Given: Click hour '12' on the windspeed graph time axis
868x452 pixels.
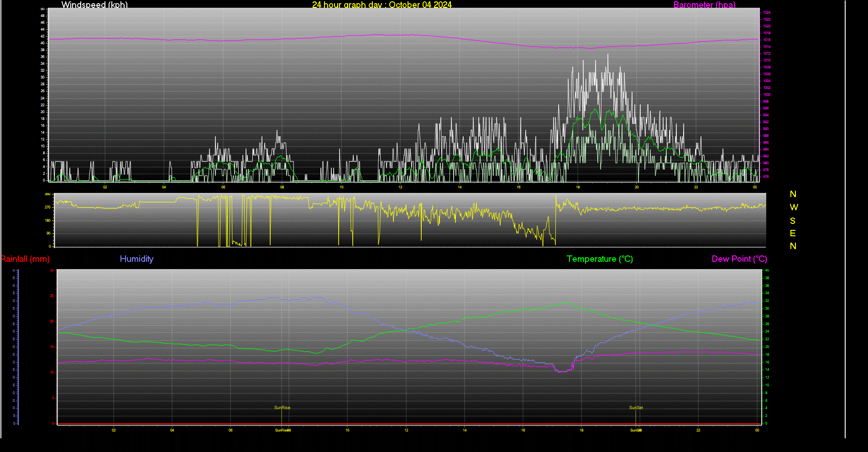Looking at the screenshot, I should click(x=400, y=187).
